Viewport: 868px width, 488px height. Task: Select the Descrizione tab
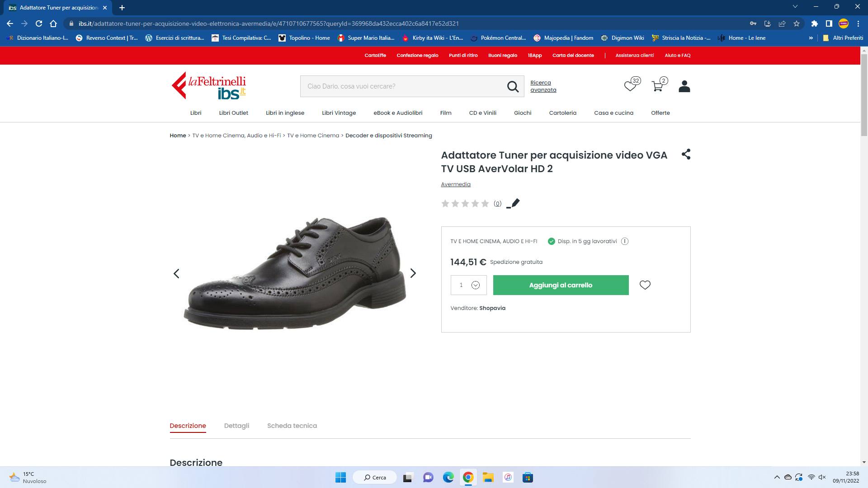(x=188, y=426)
